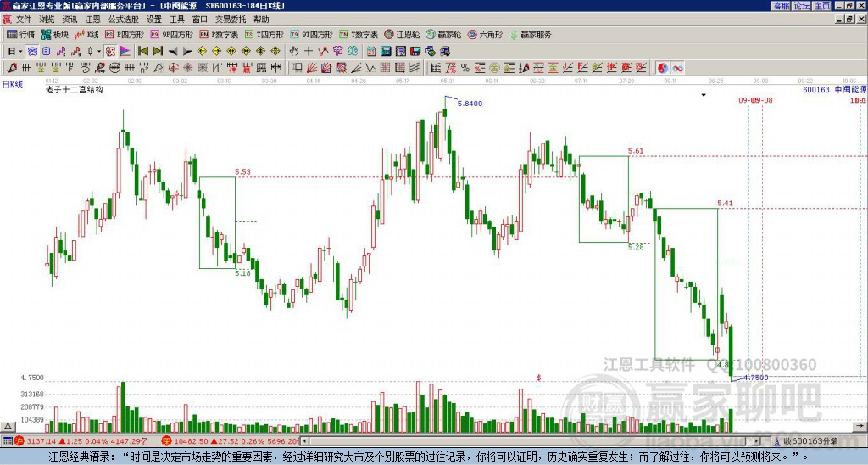This screenshot has height=465, width=868.
Task: Move chart right with black arrow
Action: pos(187,52)
